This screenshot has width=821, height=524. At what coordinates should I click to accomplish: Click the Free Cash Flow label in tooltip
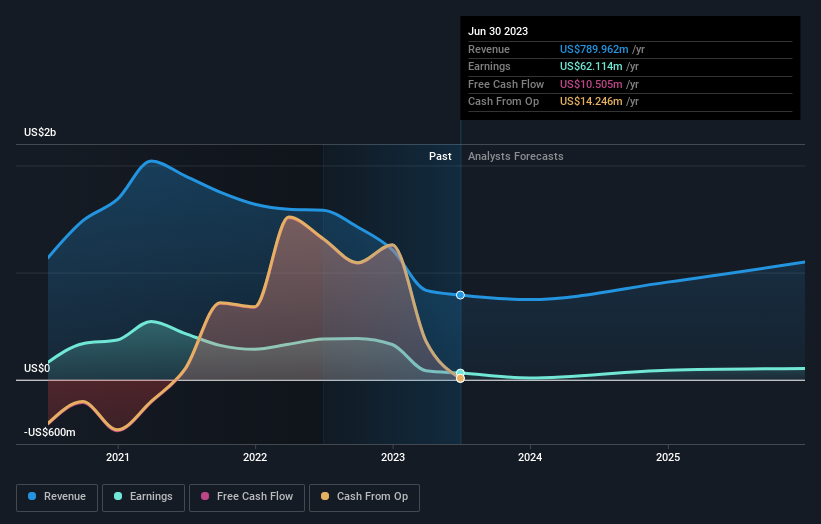[x=506, y=84]
